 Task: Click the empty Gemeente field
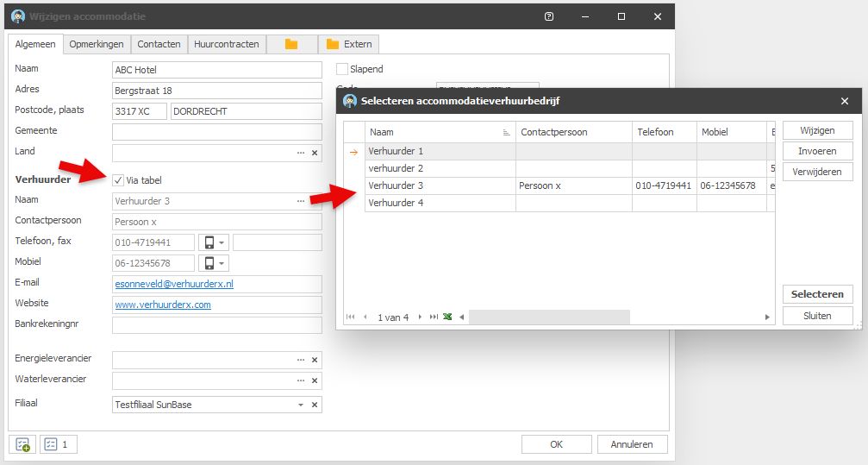(x=217, y=132)
